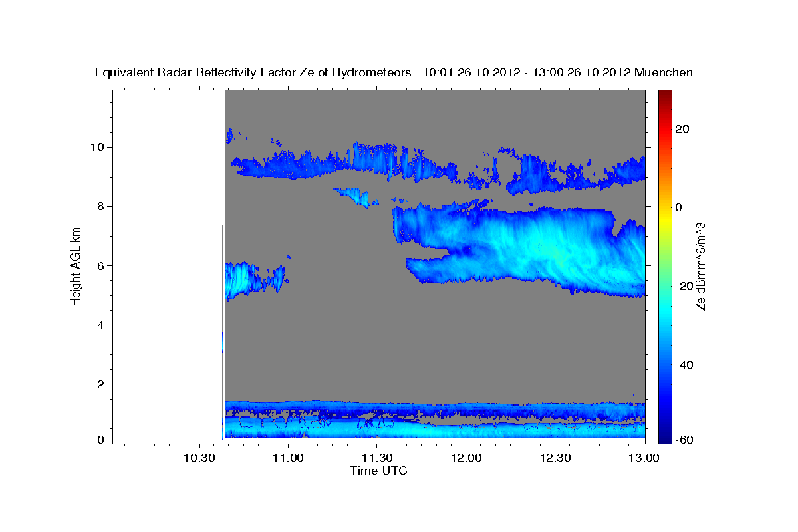Viewport: 798px width, 532px height.
Task: Click the height axis label 4
Action: tap(102, 325)
